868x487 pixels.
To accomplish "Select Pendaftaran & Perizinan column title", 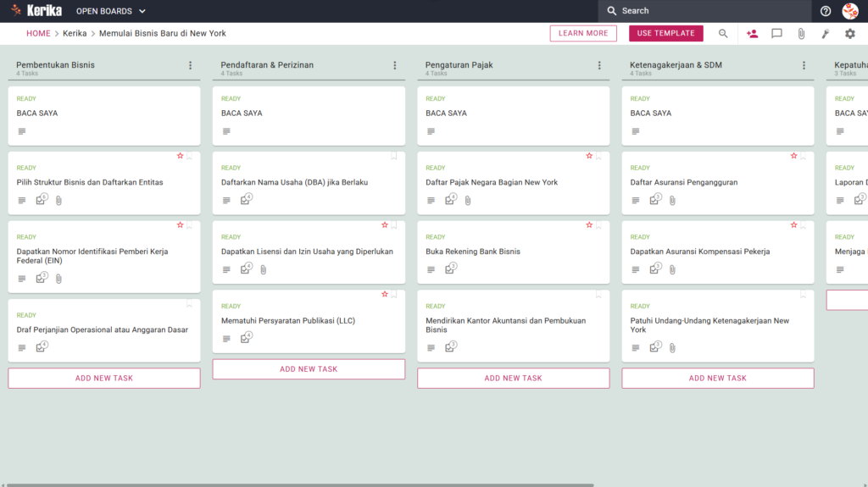I will 267,64.
